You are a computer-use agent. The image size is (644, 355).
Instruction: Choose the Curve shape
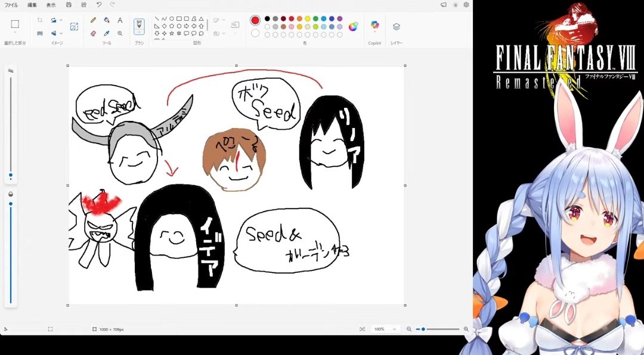click(x=165, y=18)
